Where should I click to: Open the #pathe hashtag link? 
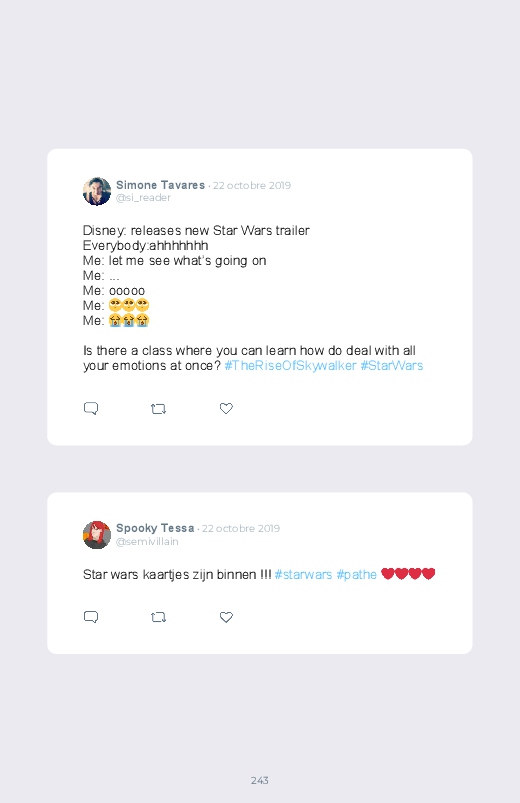click(x=357, y=575)
